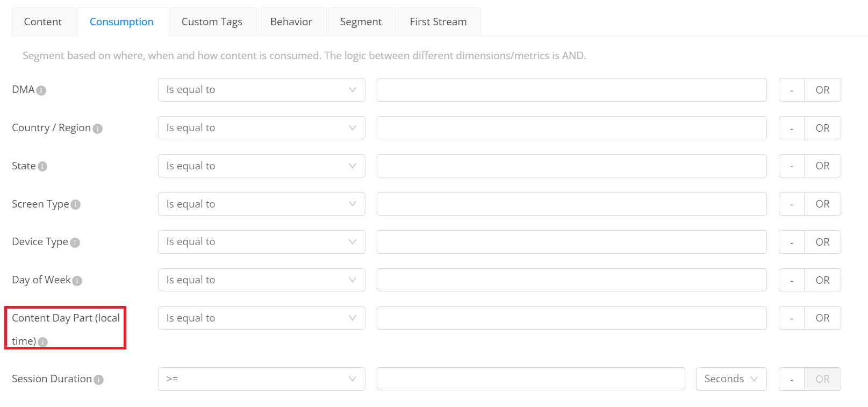This screenshot has height=407, width=868.
Task: Switch to the Custom Tags tab
Action: [x=212, y=22]
